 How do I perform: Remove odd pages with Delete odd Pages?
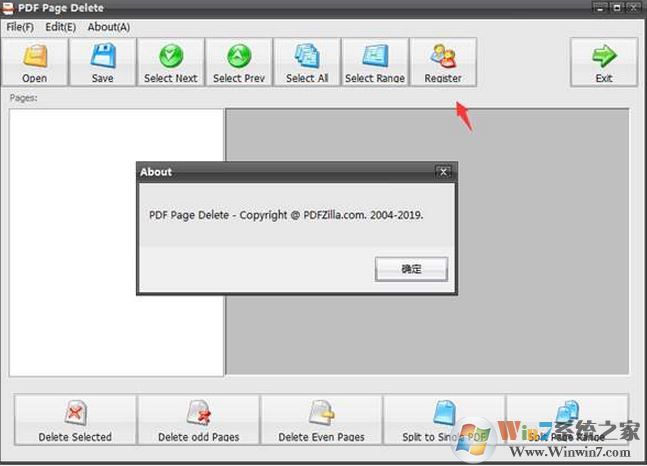point(198,420)
